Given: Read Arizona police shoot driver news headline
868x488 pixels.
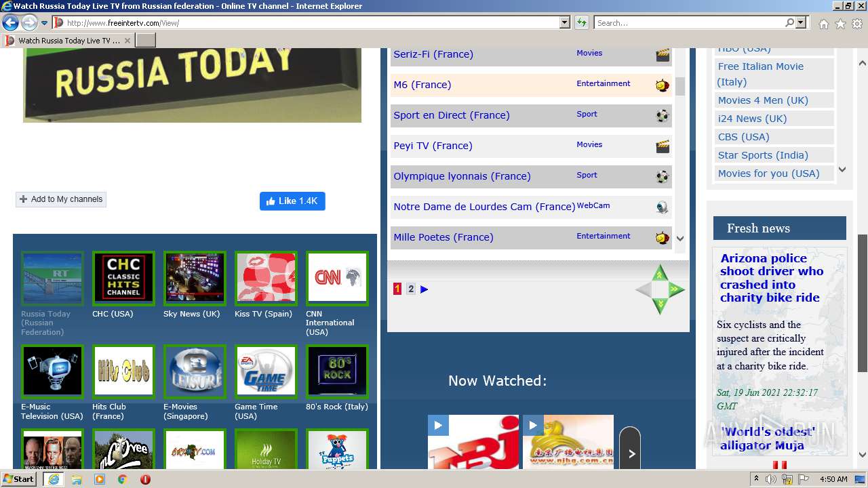Looking at the screenshot, I should [x=772, y=278].
